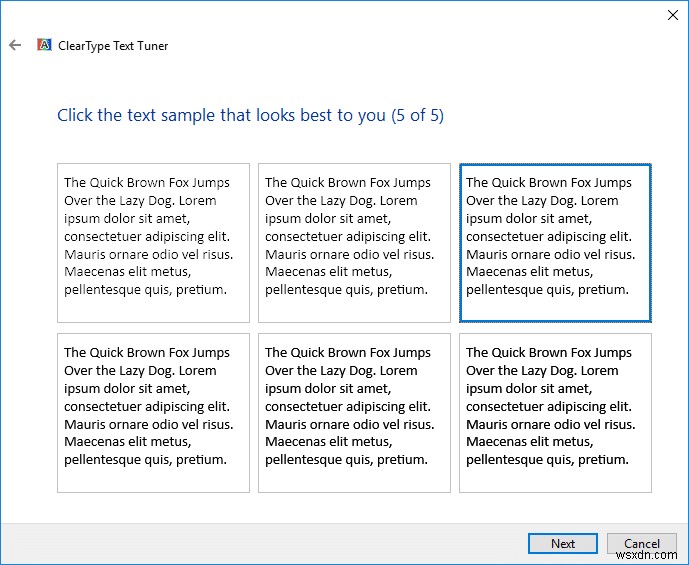
Task: Select the top-left text sample
Action: 153,243
